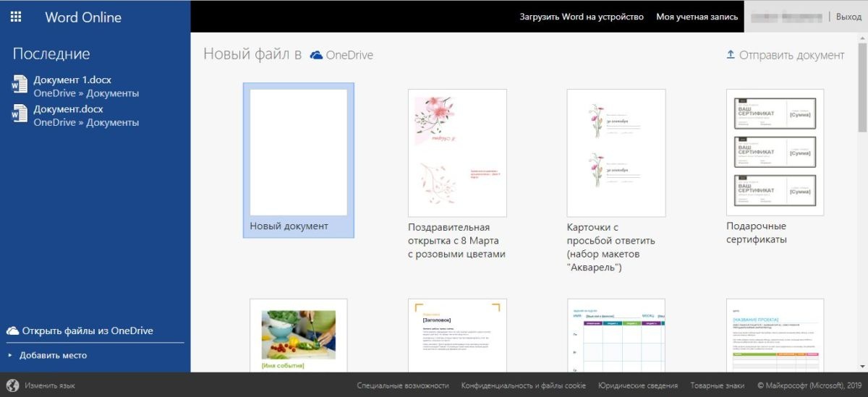Open Загрузить Word на устройство
Image resolution: width=868 pixels, height=397 pixels.
click(581, 17)
